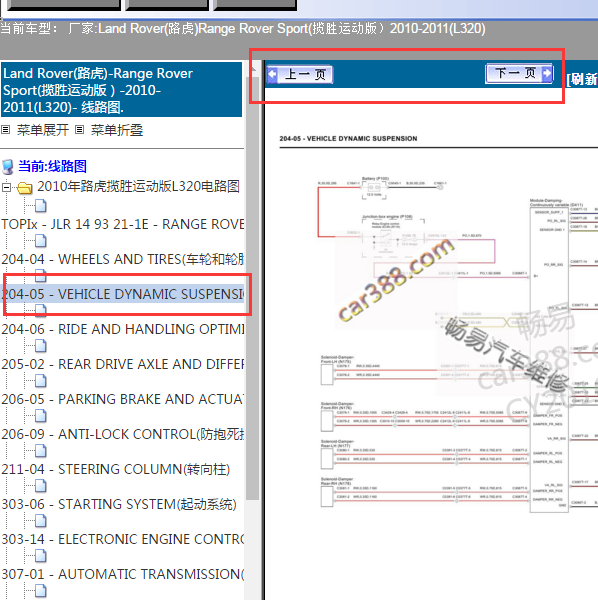This screenshot has width=598, height=600.
Task: Click page icon above 206-05 PARKING BRAKE
Action: [x=41, y=380]
